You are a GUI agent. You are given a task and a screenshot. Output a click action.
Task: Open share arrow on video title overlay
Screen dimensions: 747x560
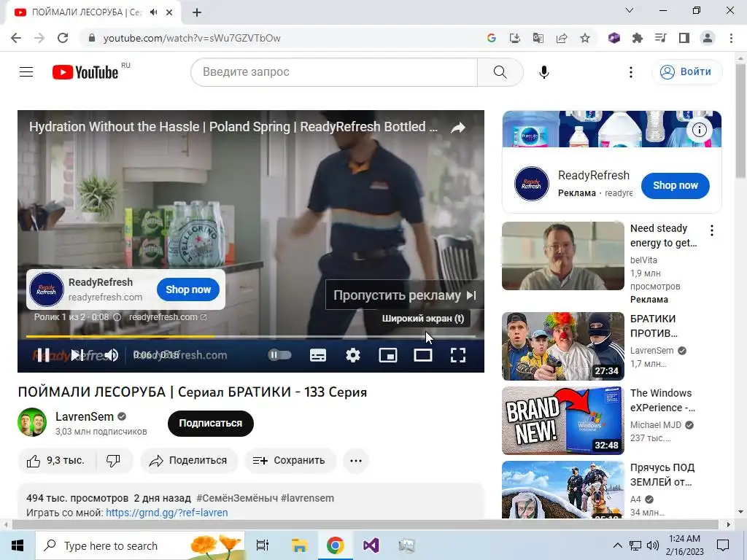pyautogui.click(x=458, y=128)
